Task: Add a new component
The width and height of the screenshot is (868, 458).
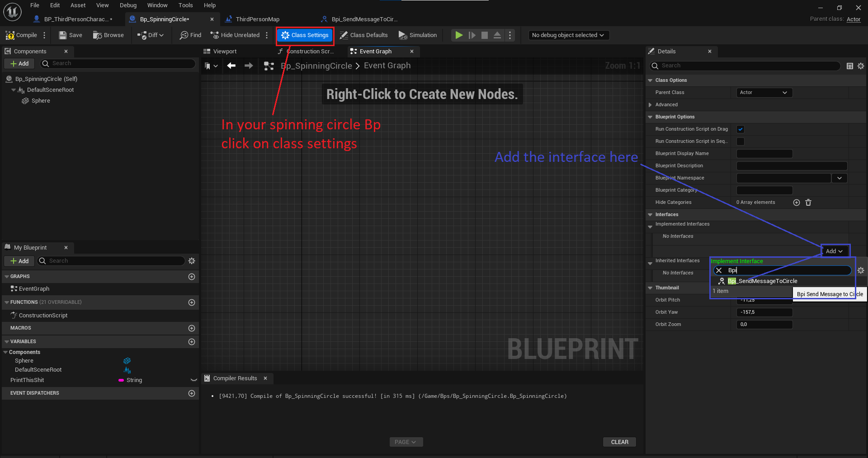Action: click(19, 64)
